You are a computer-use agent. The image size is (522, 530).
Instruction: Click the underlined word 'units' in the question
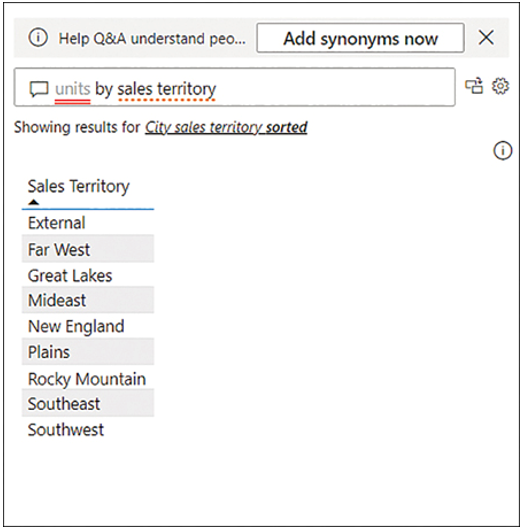click(x=73, y=89)
